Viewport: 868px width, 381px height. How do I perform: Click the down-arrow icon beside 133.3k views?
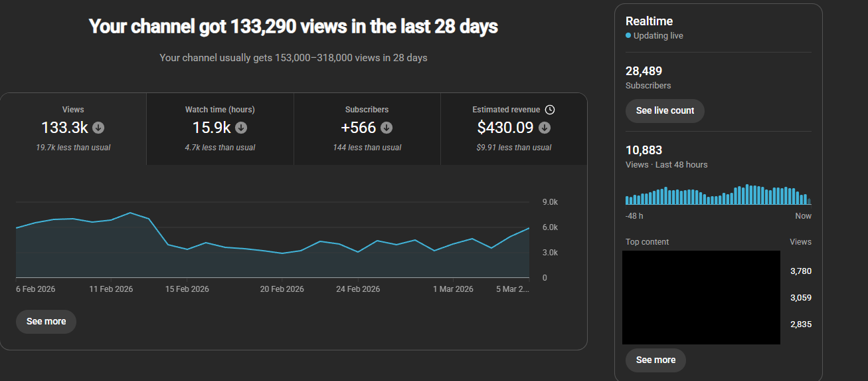click(x=98, y=128)
